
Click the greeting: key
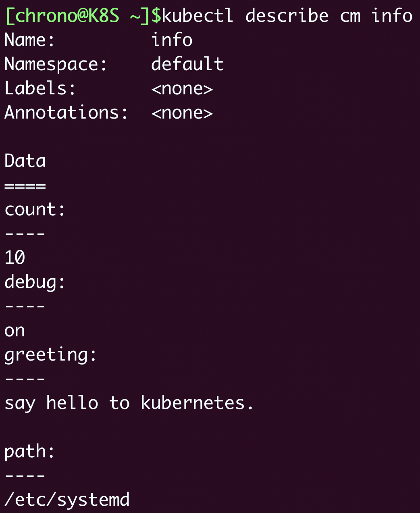(50, 355)
